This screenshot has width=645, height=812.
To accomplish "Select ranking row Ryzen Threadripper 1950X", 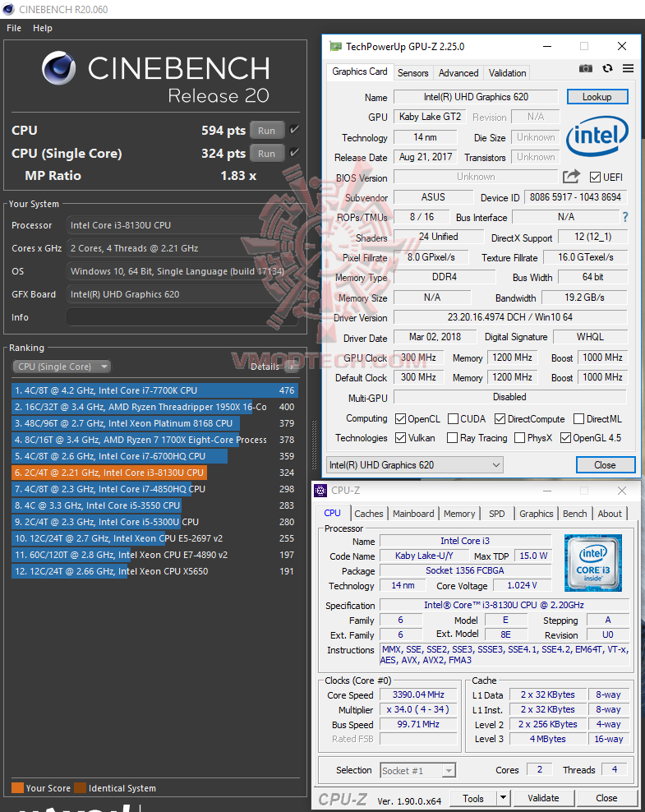I will (154, 407).
